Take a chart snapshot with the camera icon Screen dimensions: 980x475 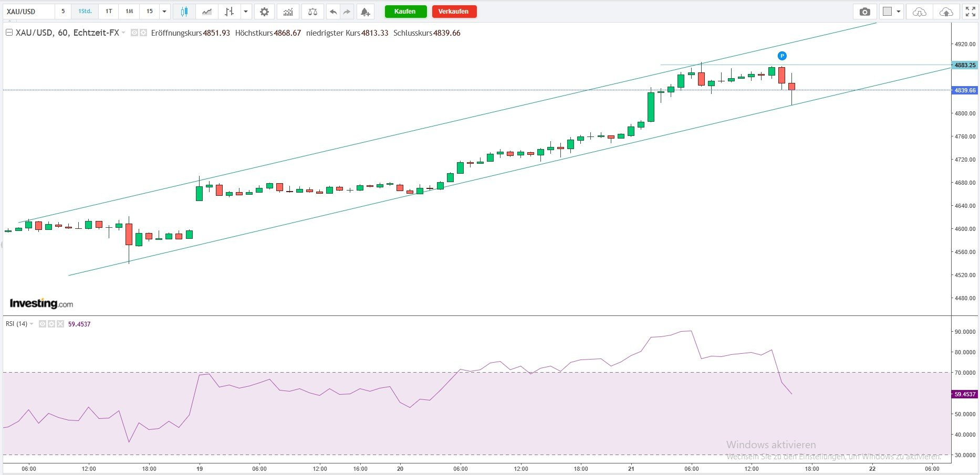pos(864,12)
